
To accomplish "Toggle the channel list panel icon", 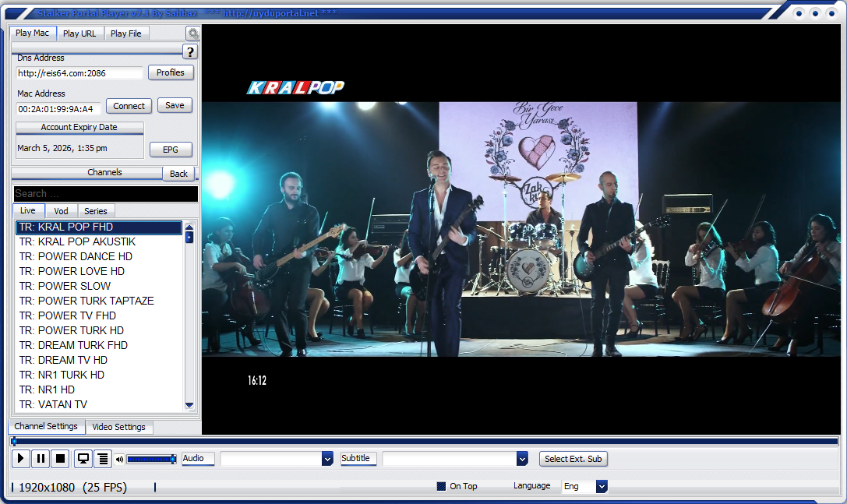I will [x=103, y=459].
